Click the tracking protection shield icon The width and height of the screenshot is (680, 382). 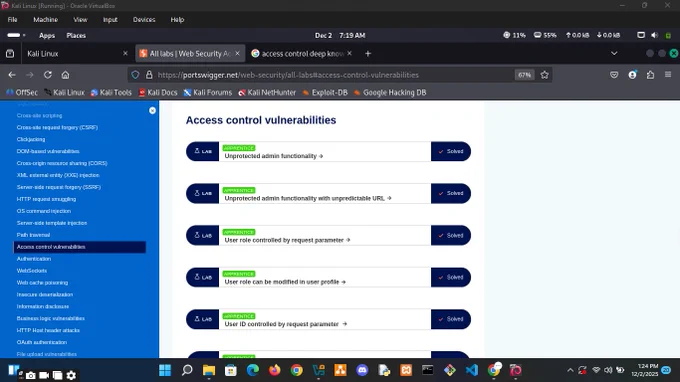click(135, 75)
